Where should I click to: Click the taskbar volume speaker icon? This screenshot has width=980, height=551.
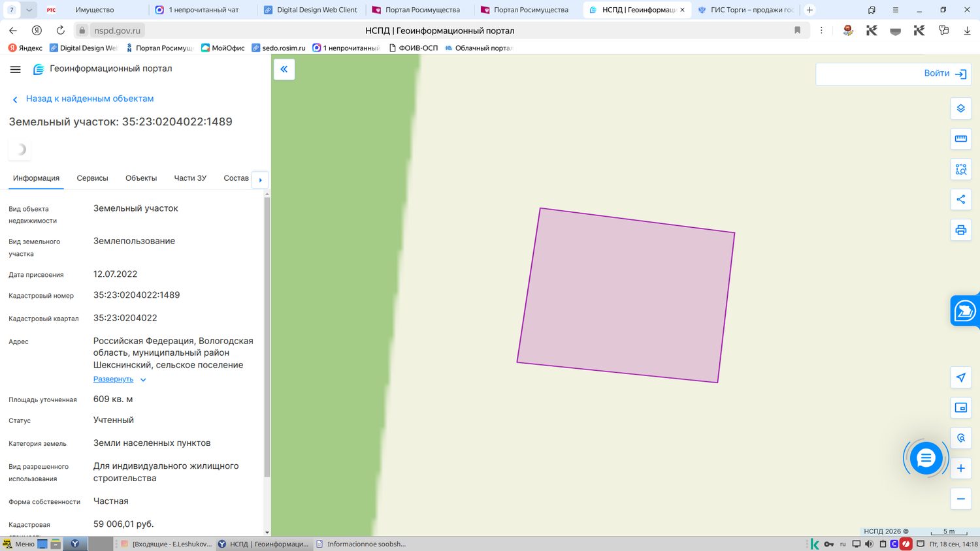[x=869, y=544]
